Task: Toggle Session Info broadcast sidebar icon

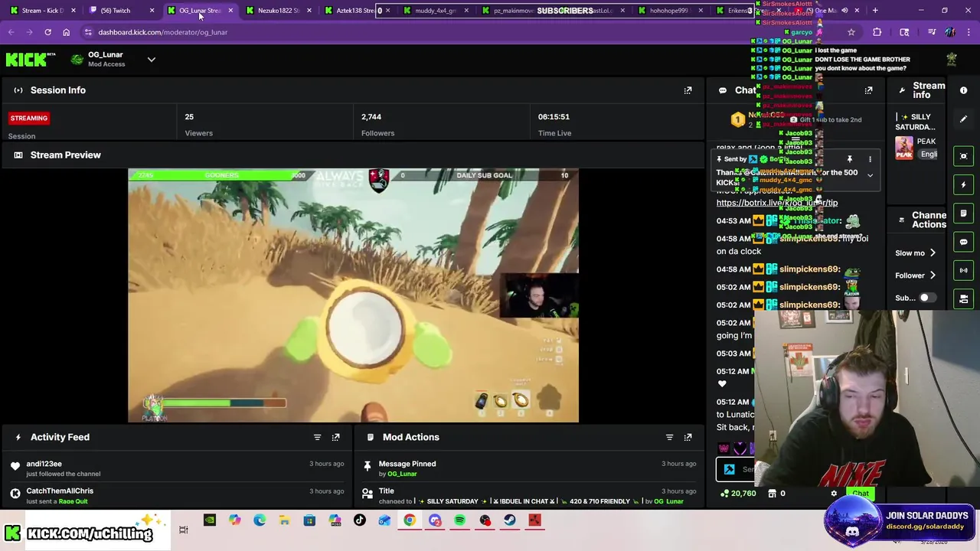Action: point(963,270)
